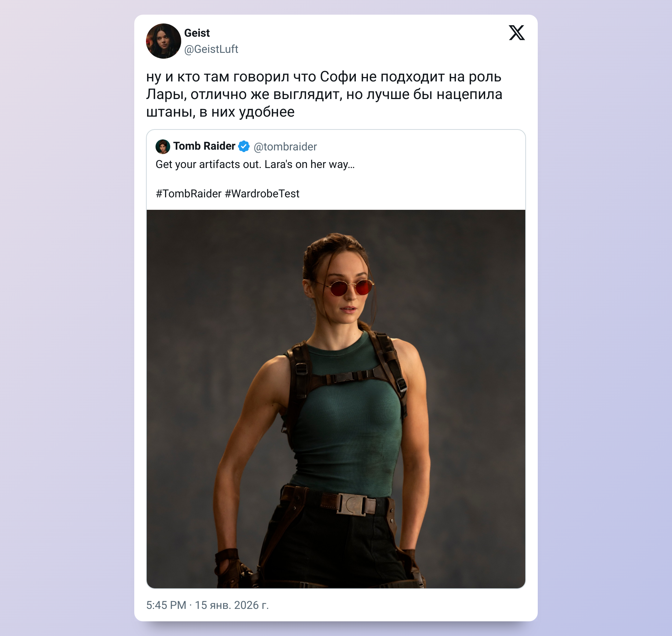Image resolution: width=672 pixels, height=636 pixels.
Task: Click the 5:45 PM timestamp
Action: tap(166, 605)
